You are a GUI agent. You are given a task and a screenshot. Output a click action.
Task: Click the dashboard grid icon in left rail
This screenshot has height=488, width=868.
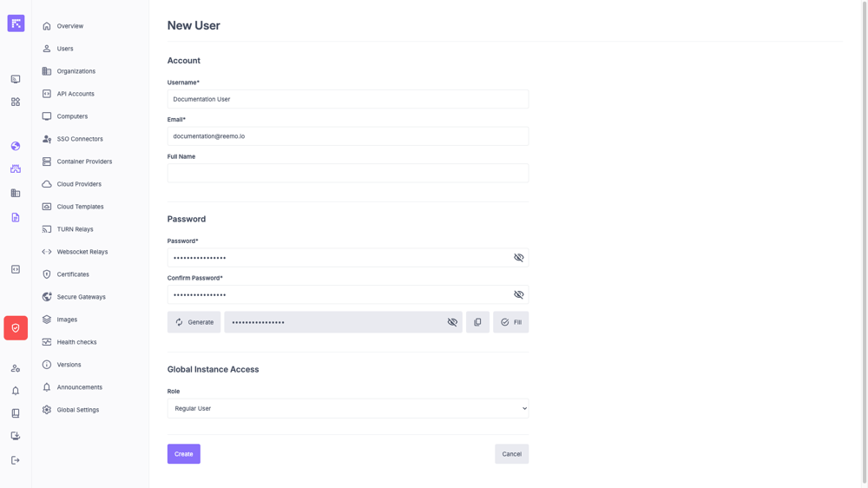[16, 102]
